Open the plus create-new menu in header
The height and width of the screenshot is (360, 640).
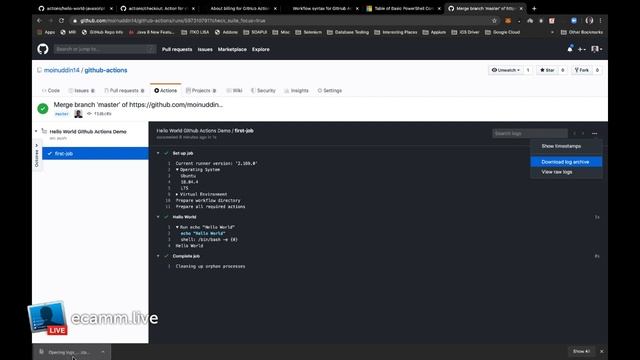point(582,49)
